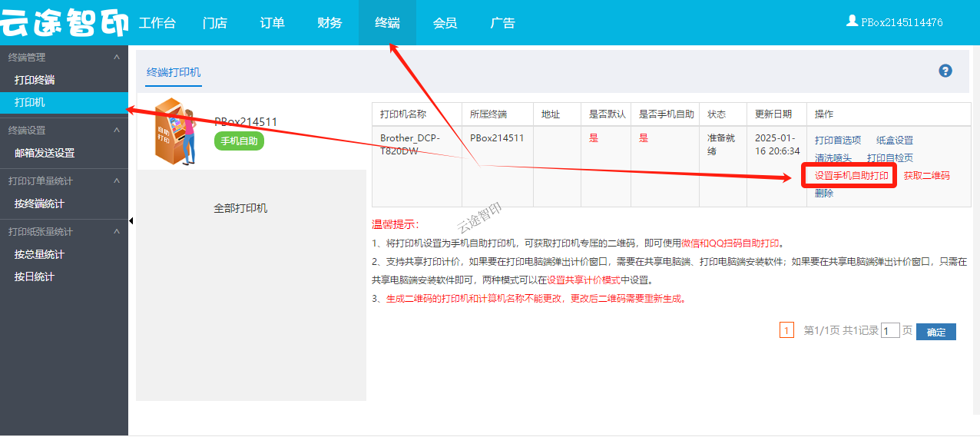
Task: Open the 会员 top menu
Action: pos(445,23)
